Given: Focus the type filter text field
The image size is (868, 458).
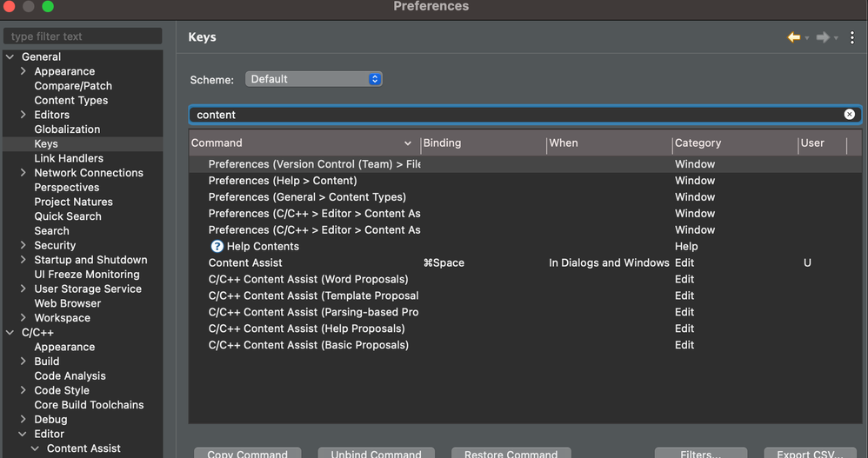Looking at the screenshot, I should (83, 37).
